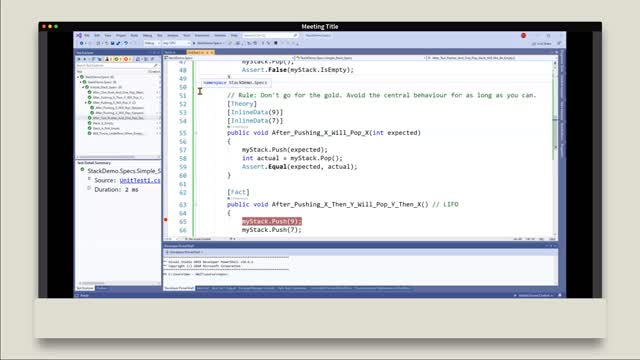Collapse the top StackDemo.Specs root node
The image size is (640, 360).
pos(78,77)
